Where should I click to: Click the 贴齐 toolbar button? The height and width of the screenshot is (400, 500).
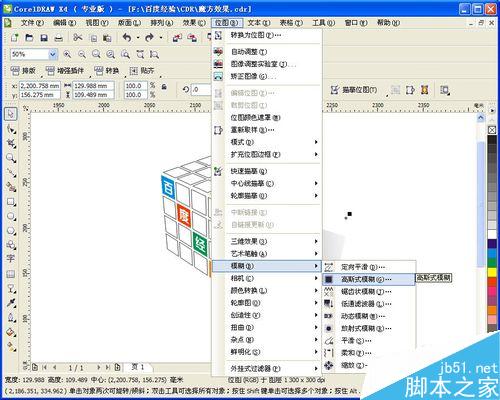[x=142, y=71]
